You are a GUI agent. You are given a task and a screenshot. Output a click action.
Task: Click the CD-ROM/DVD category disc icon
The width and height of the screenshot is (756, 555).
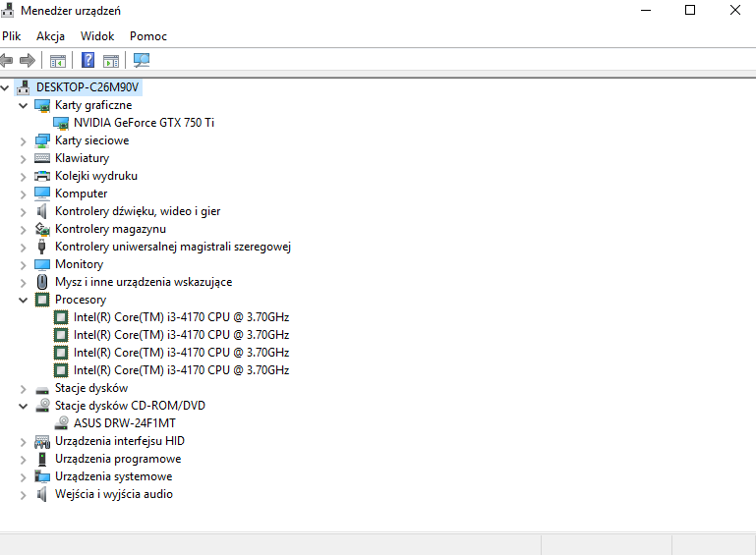pos(42,406)
